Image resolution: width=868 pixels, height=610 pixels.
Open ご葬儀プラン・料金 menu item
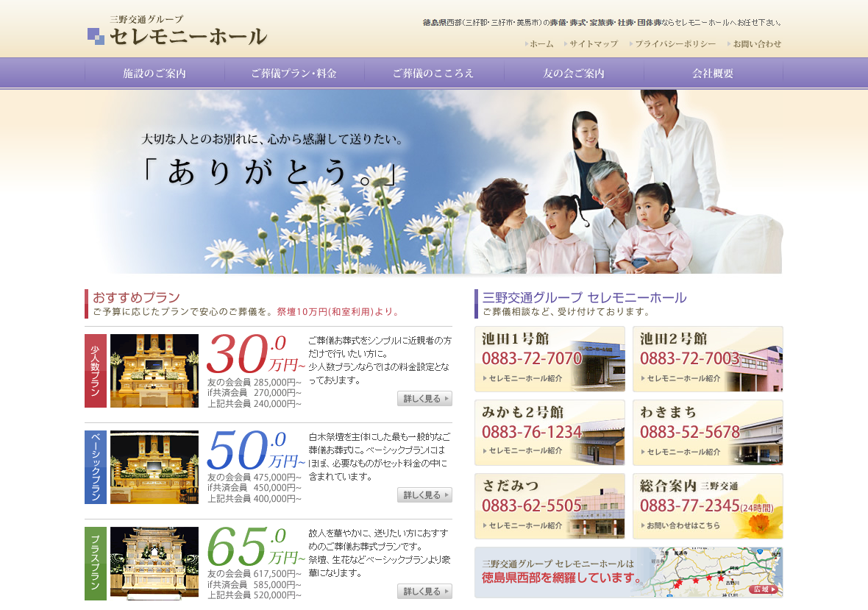(x=294, y=74)
